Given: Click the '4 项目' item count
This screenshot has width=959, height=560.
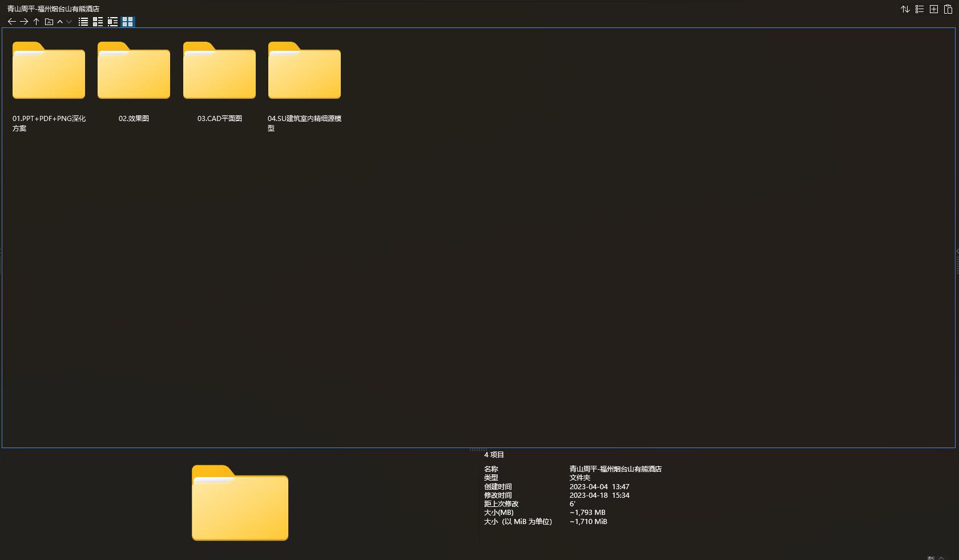Looking at the screenshot, I should (x=494, y=455).
